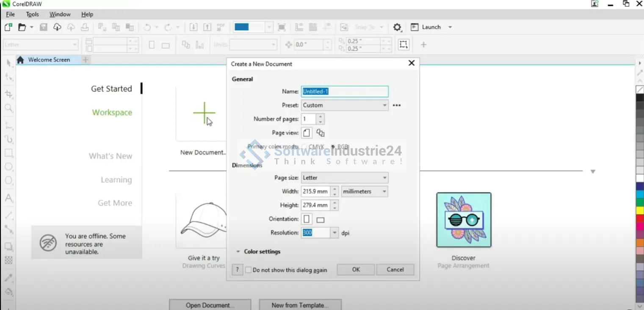
Task: Pick the red swatch in color palette
Action: click(640, 219)
